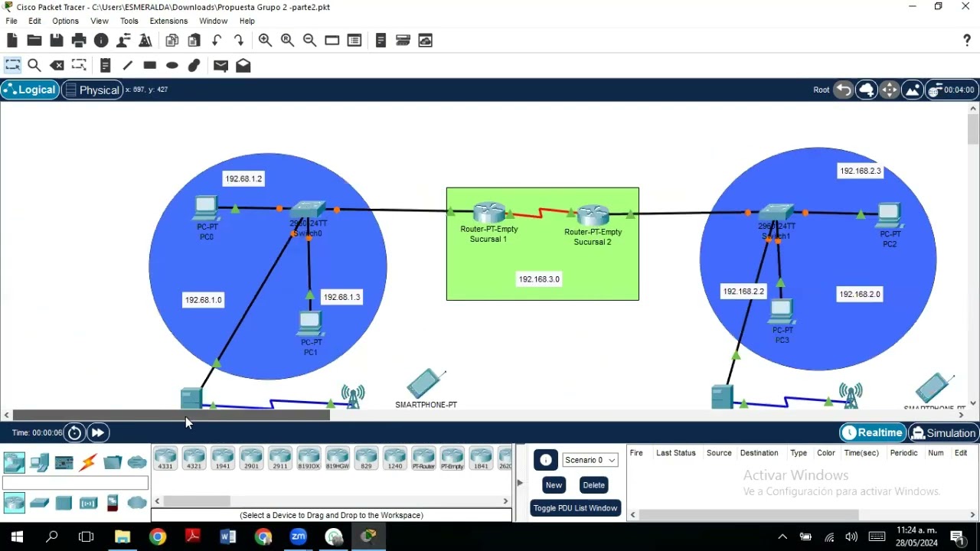980x551 pixels.
Task: Click the New scenario button
Action: (554, 485)
